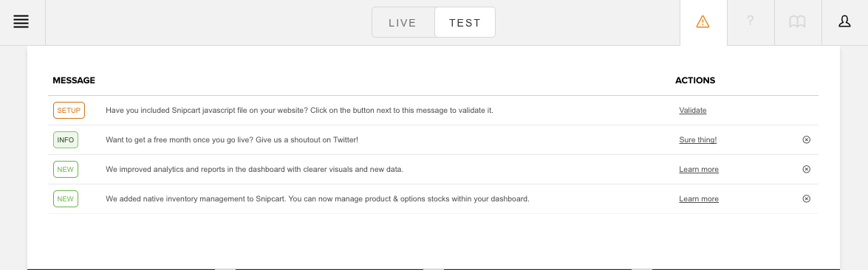Click the Snipcart javascript file setup message
868x270 pixels.
299,110
